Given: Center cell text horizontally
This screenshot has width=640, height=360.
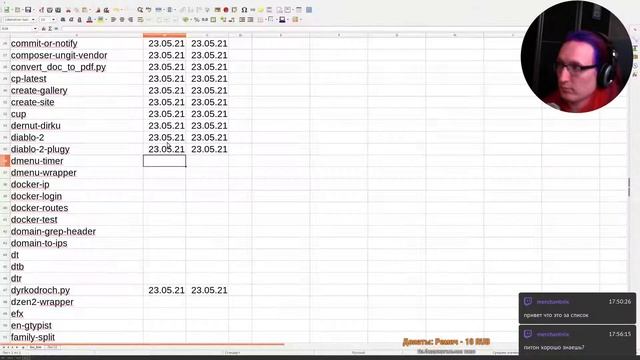Looking at the screenshot, I should point(122,20).
